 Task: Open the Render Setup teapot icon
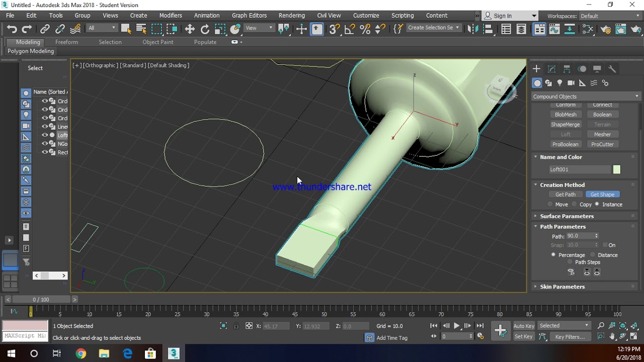(606, 29)
